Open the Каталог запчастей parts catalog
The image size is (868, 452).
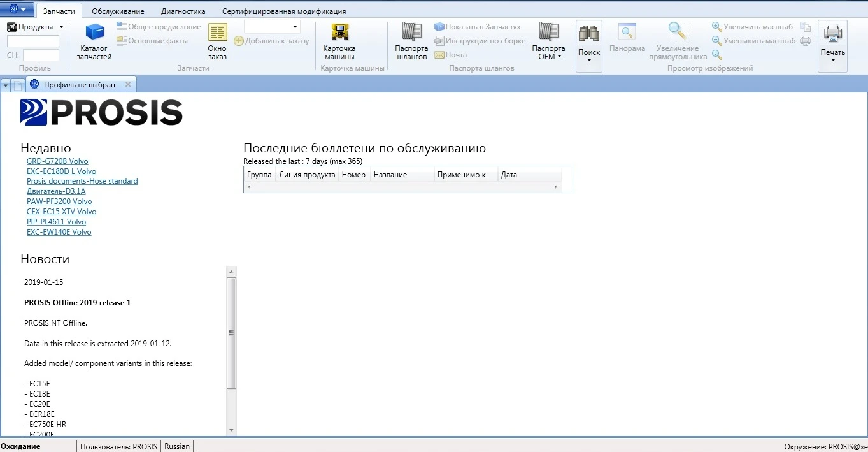94,42
